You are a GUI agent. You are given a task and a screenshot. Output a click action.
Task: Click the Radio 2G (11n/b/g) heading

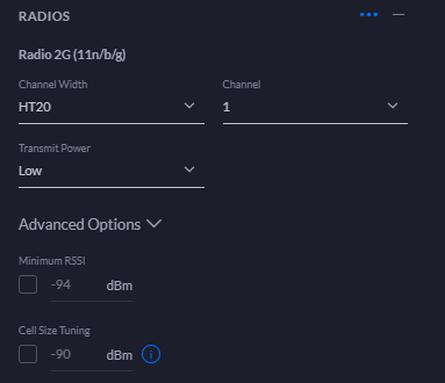click(72, 55)
